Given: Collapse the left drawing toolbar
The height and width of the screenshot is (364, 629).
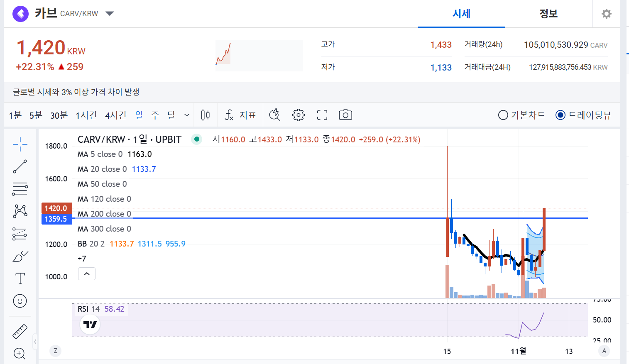Looking at the screenshot, I should 35,342.
